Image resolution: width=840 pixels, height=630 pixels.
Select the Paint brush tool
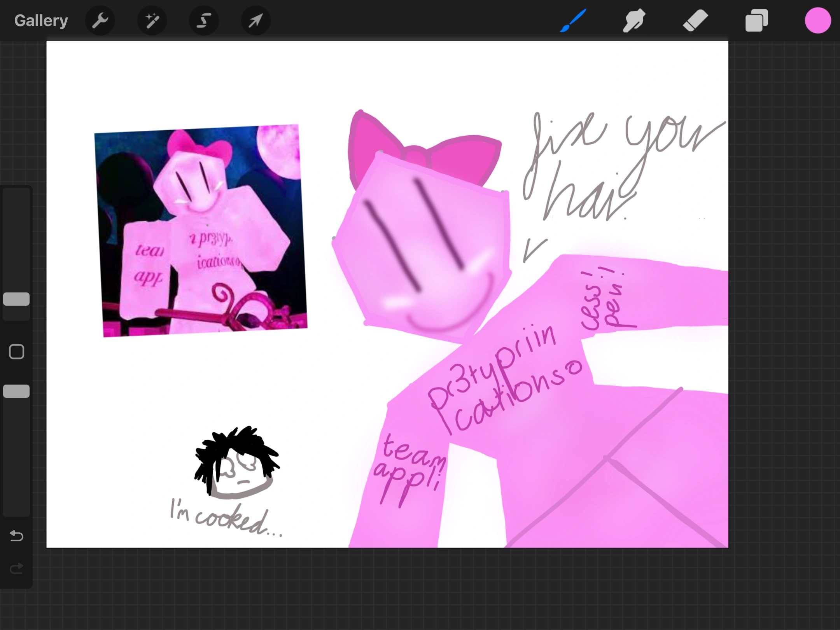point(573,21)
